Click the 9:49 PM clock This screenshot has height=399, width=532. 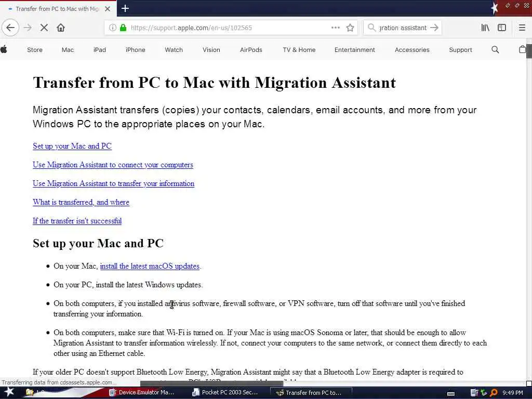[513, 393]
